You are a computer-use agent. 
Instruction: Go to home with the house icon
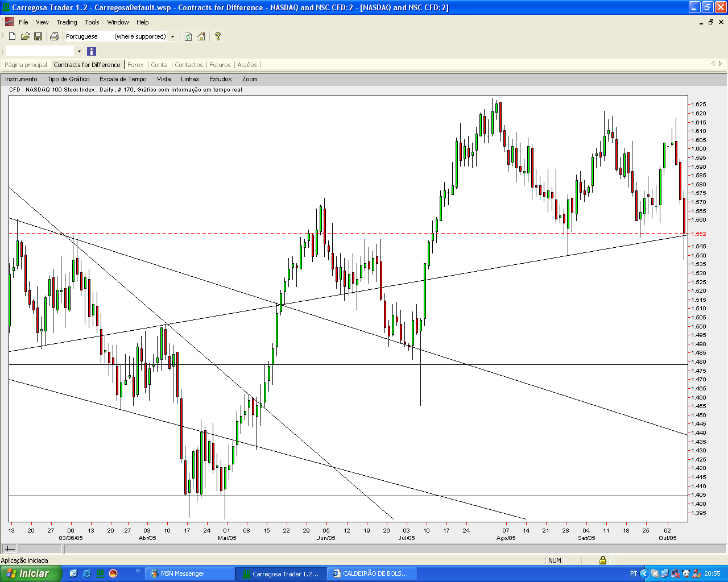[x=201, y=36]
